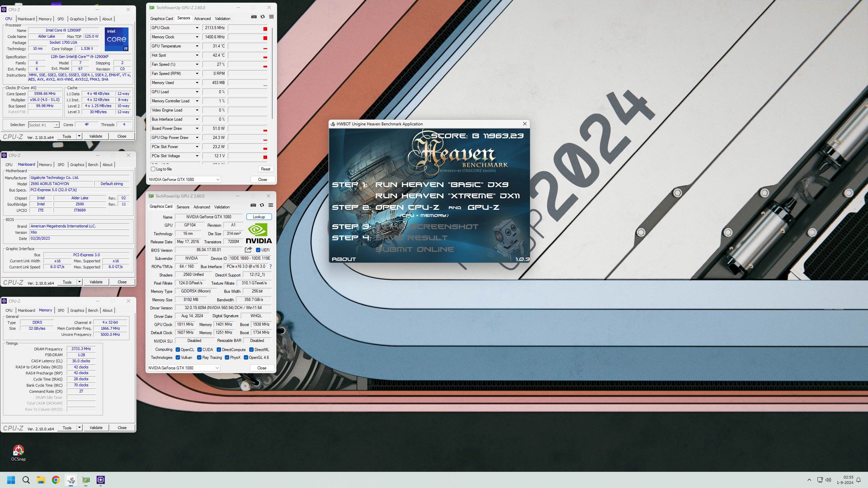
Task: Open the HWBOT Heaven app on the taskbar
Action: coord(71,480)
